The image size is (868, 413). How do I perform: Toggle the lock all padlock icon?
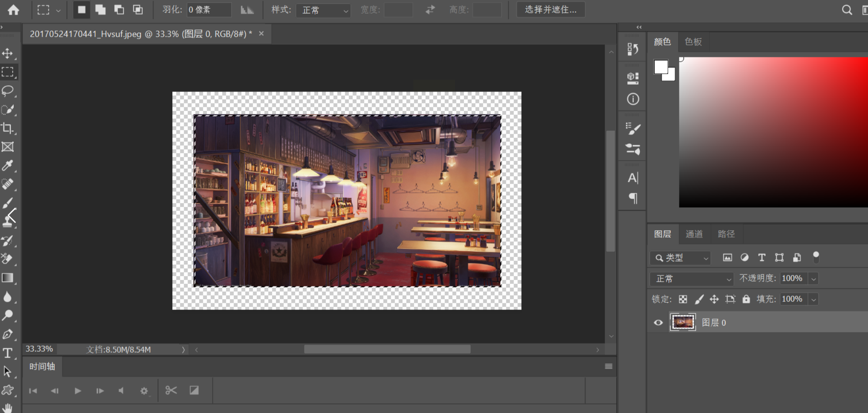click(746, 299)
